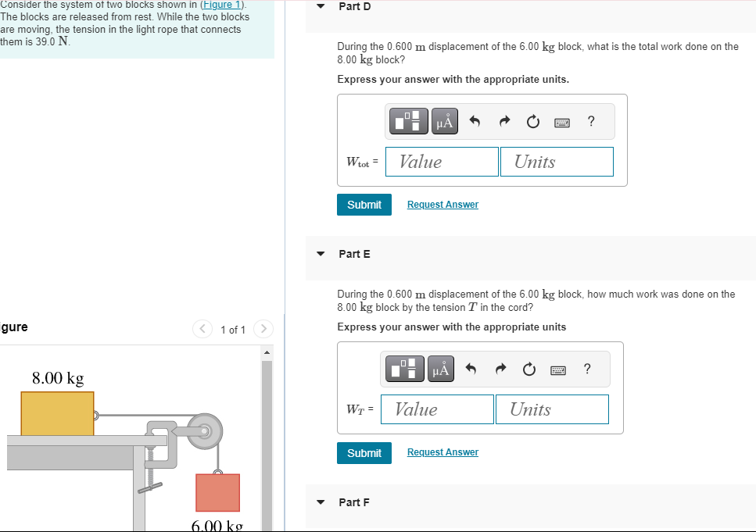Image resolution: width=756 pixels, height=532 pixels.
Task: Click Request Answer under Part E
Action: pos(442,452)
